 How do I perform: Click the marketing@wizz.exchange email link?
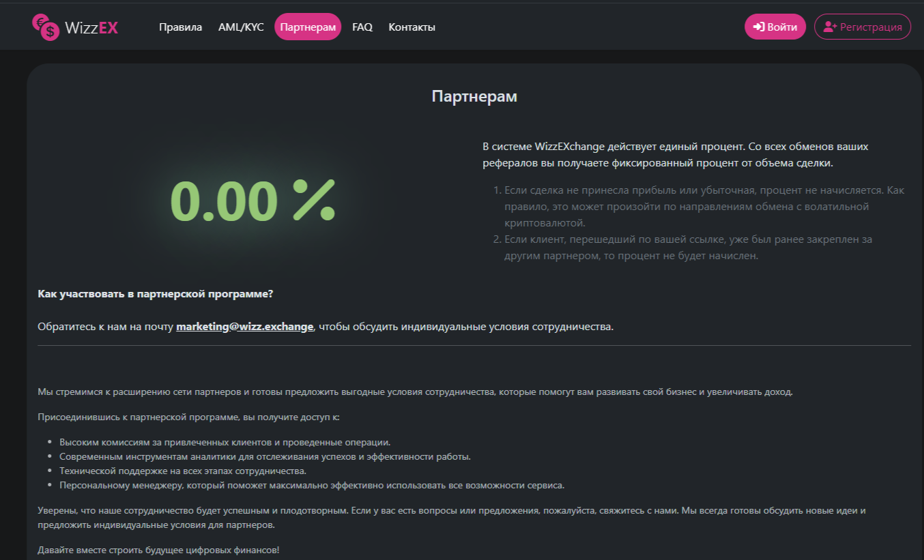pyautogui.click(x=245, y=327)
